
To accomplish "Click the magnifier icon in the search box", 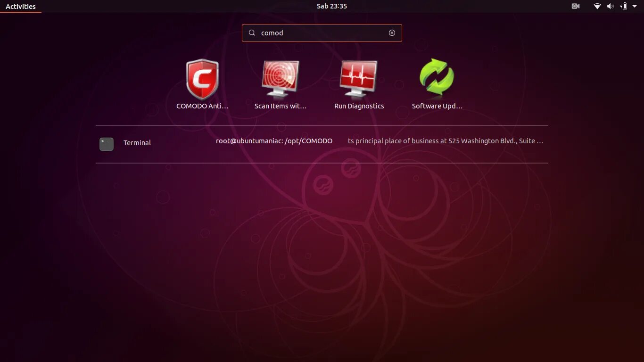I will [252, 33].
